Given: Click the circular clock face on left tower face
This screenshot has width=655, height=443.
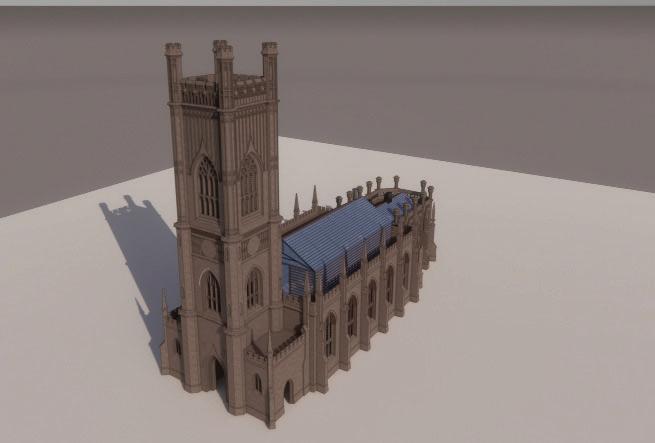Looking at the screenshot, I should pyautogui.click(x=208, y=248).
